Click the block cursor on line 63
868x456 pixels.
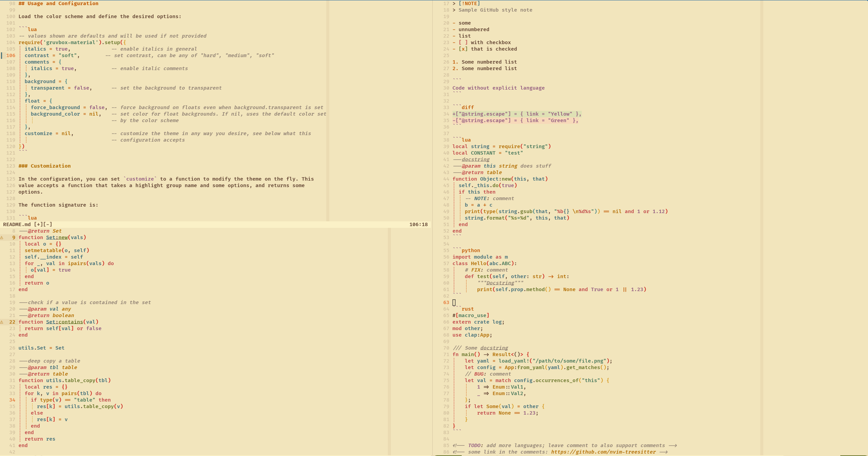click(x=454, y=302)
